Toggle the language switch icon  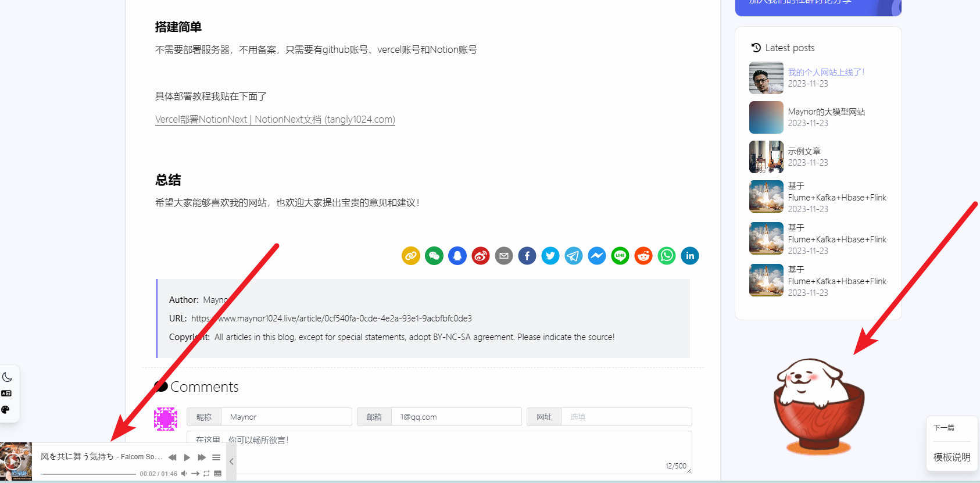click(x=6, y=393)
